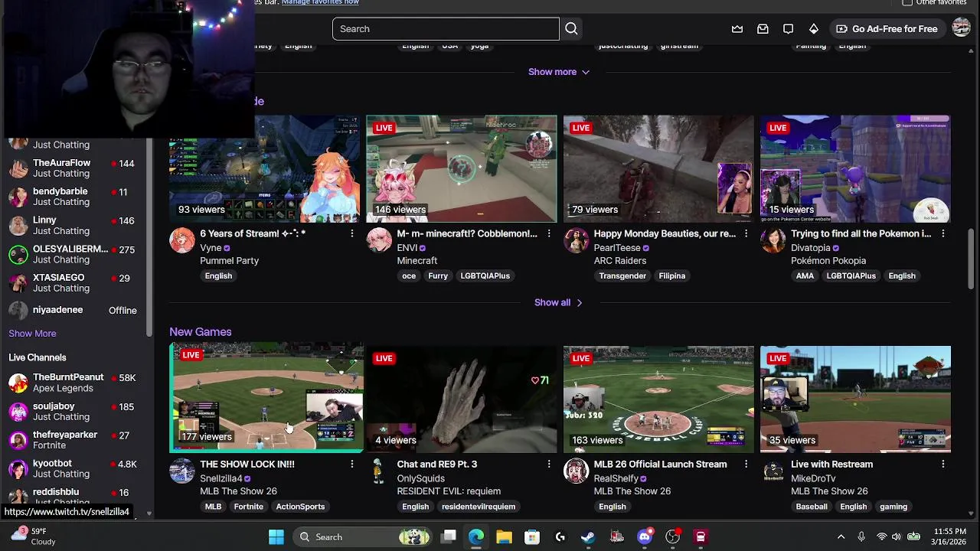
Task: Open the Prime loot crown icon
Action: [737, 29]
